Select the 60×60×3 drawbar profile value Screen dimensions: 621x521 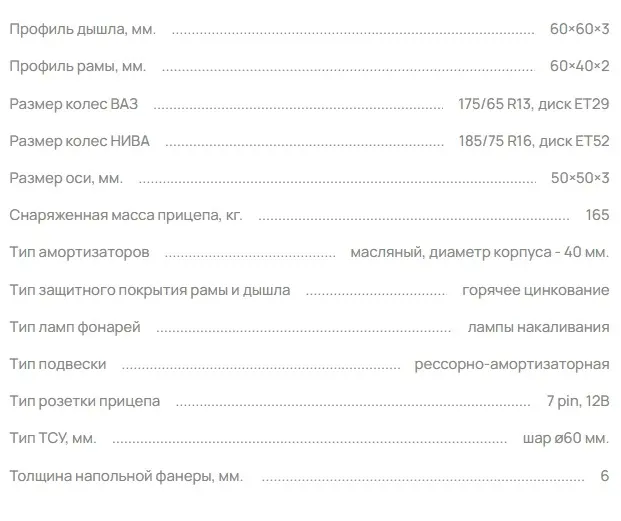coord(579,29)
